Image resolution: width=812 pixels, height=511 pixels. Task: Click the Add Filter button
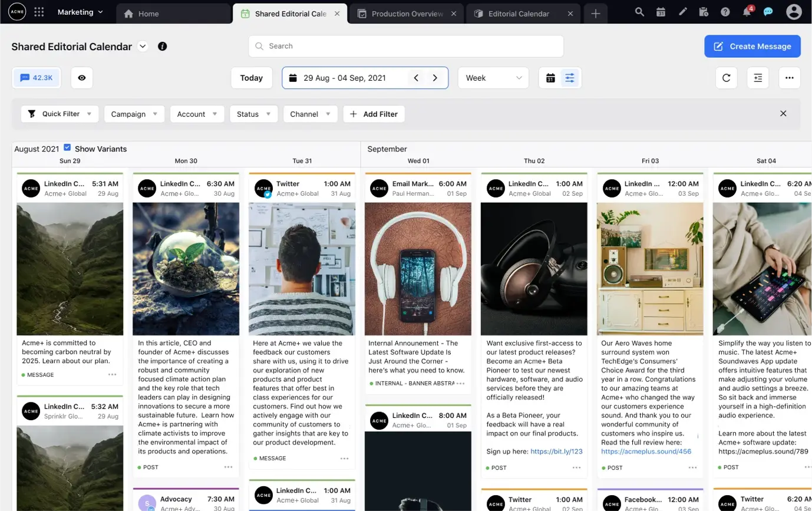pyautogui.click(x=374, y=114)
